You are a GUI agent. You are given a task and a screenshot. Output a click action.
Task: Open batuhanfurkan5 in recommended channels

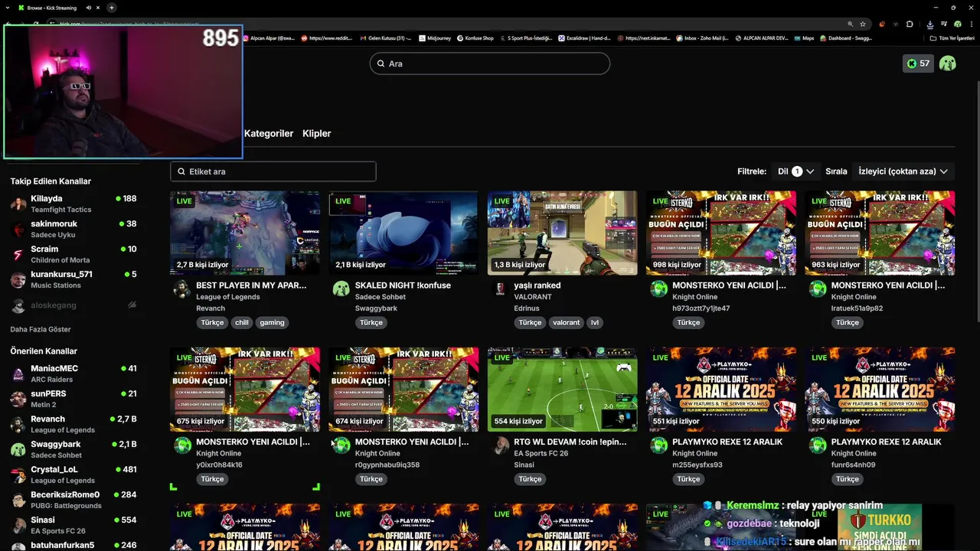(x=73, y=545)
